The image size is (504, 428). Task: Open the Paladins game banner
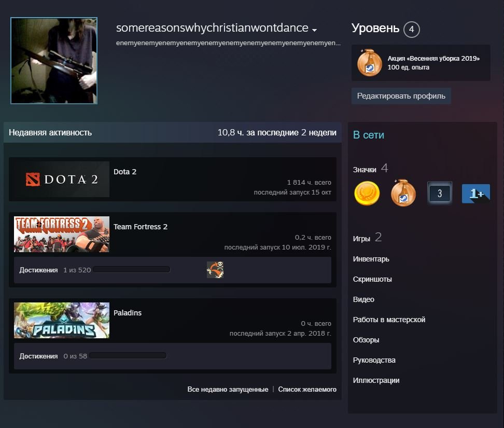click(61, 320)
